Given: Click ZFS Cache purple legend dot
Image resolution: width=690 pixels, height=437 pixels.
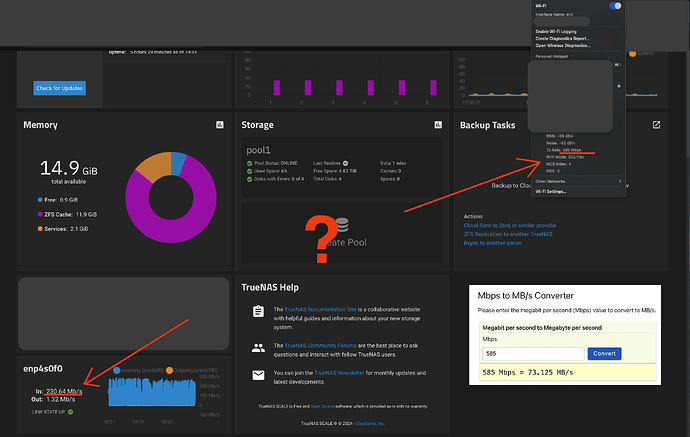Looking at the screenshot, I should (x=40, y=214).
